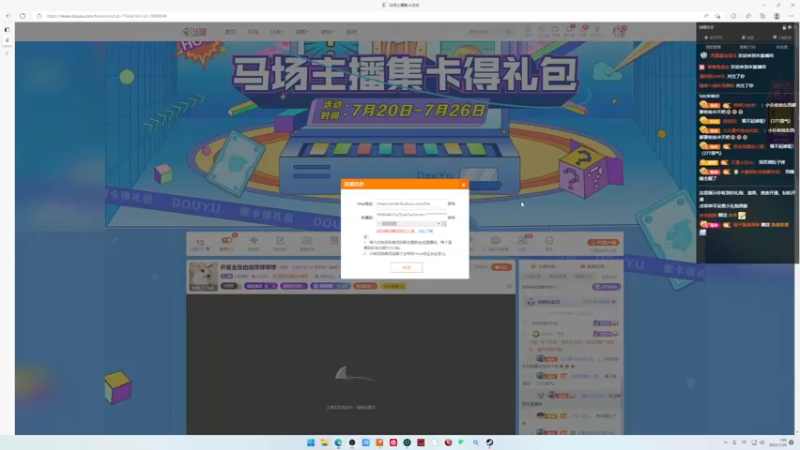Click the orange toggle icon with red badge
Screen dimensions: 800x450
point(227,242)
